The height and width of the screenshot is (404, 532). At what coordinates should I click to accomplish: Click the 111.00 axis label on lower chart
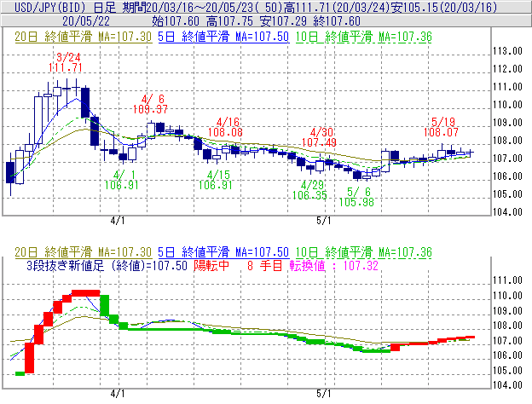tap(507, 280)
